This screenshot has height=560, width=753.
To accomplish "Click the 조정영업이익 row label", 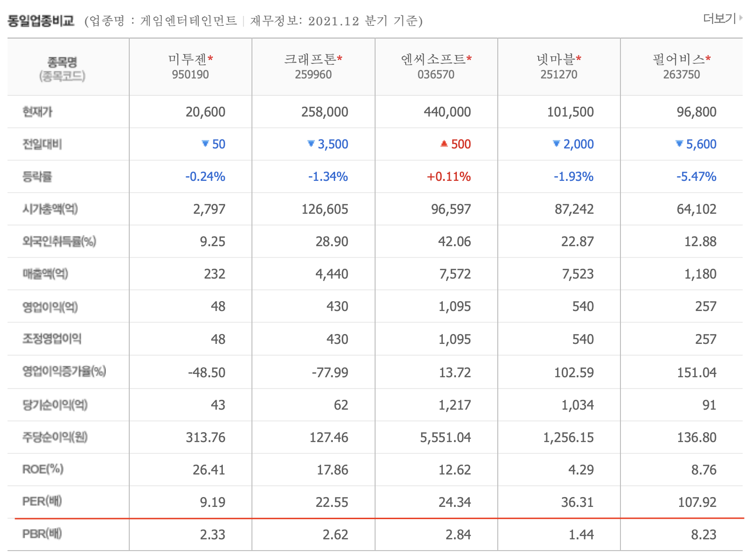I will [x=52, y=339].
